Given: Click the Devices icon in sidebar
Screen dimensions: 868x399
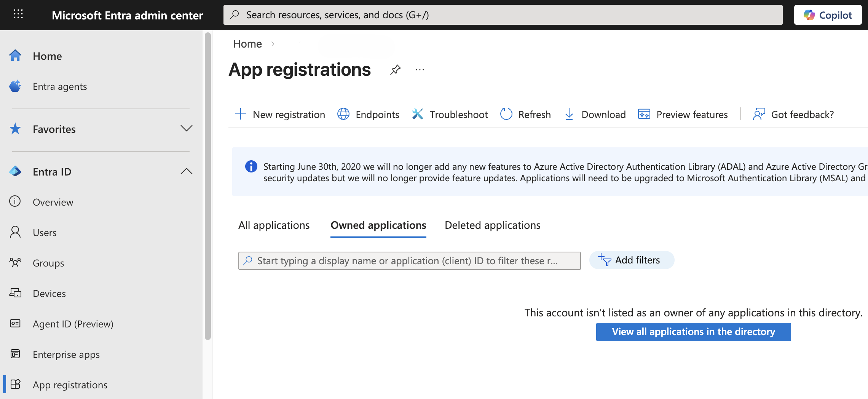Looking at the screenshot, I should click(15, 293).
